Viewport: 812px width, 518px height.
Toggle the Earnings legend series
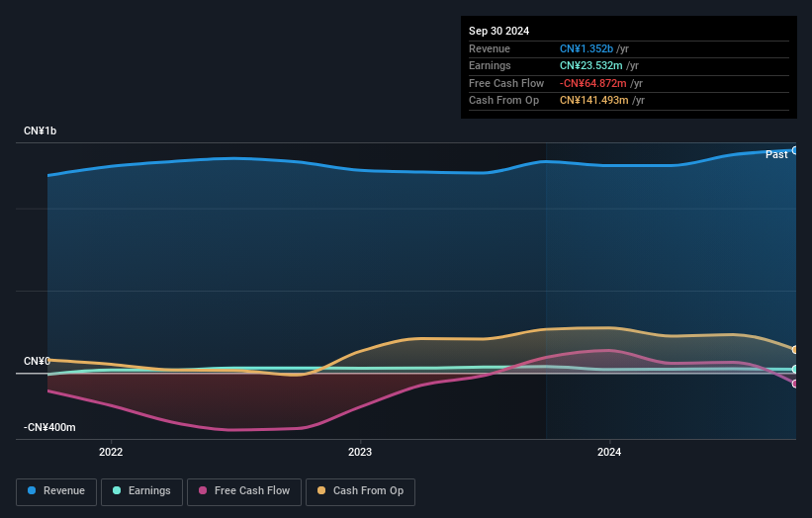pos(141,491)
